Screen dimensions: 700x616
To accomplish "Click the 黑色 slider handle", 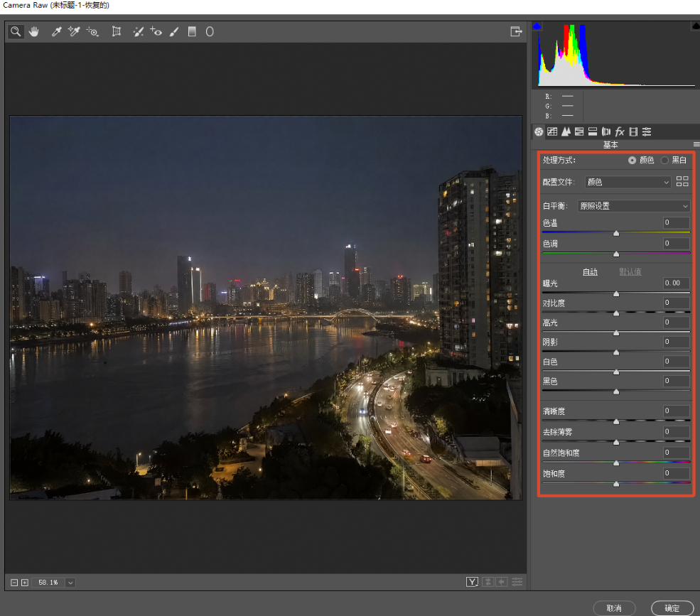I will [616, 391].
